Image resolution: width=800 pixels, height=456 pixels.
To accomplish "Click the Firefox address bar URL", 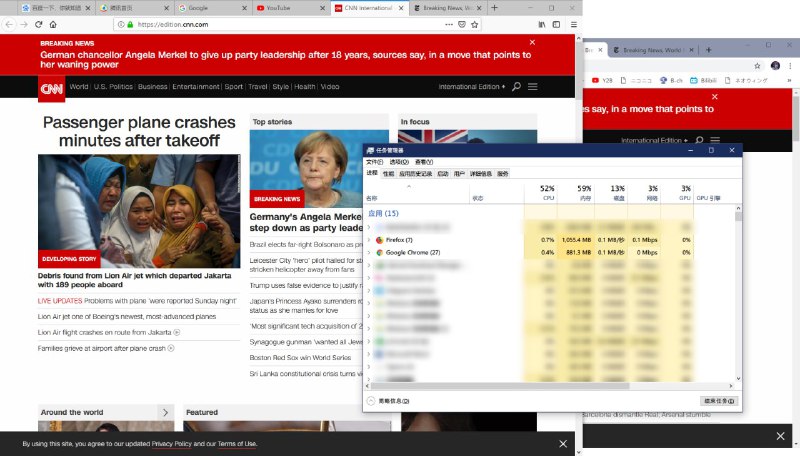I will [x=172, y=24].
